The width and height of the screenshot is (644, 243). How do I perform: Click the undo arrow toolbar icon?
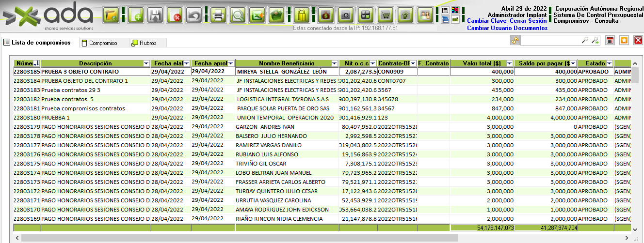(194, 15)
